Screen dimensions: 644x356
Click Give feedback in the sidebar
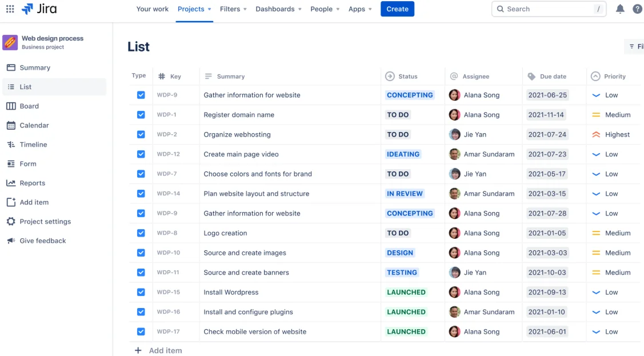click(x=41, y=241)
